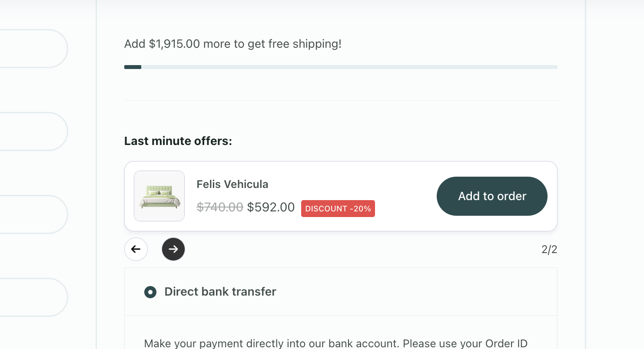
Task: Focus the topmost partially visible form field
Action: (30, 49)
